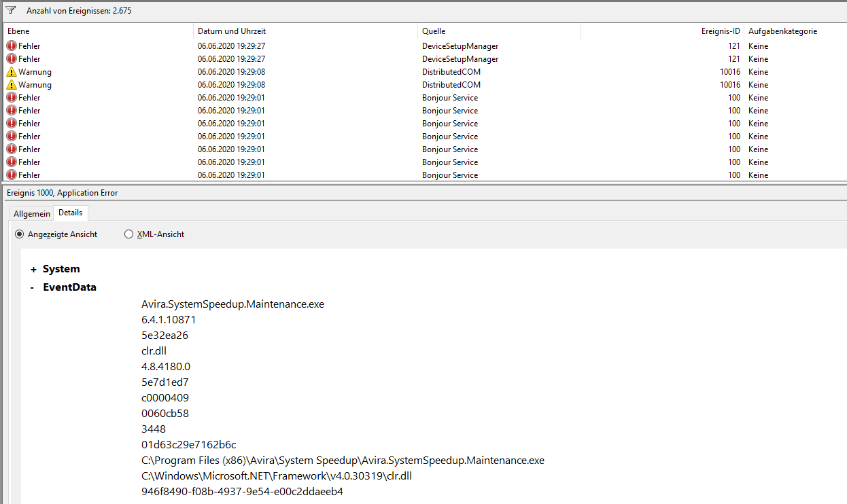Click the GUID value 946f8490-f08b-4937-9e54-e00c2ddaeeb4

click(242, 491)
